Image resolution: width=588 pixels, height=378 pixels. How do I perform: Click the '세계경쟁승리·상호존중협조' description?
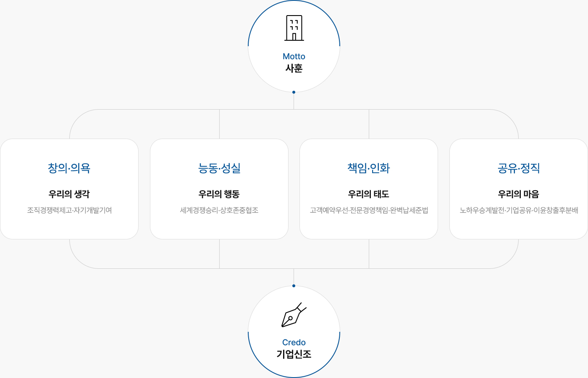(x=219, y=210)
